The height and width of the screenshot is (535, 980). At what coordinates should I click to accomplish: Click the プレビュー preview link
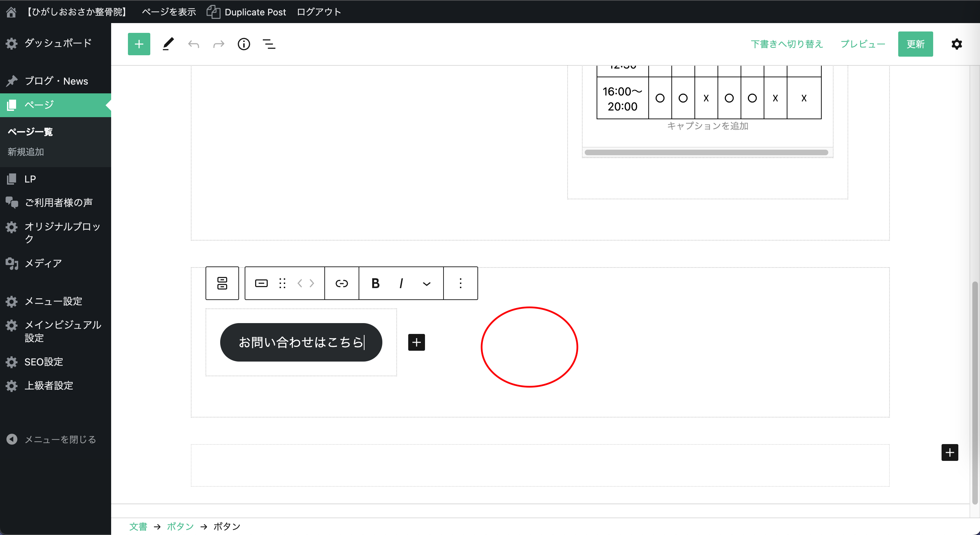[x=863, y=44]
